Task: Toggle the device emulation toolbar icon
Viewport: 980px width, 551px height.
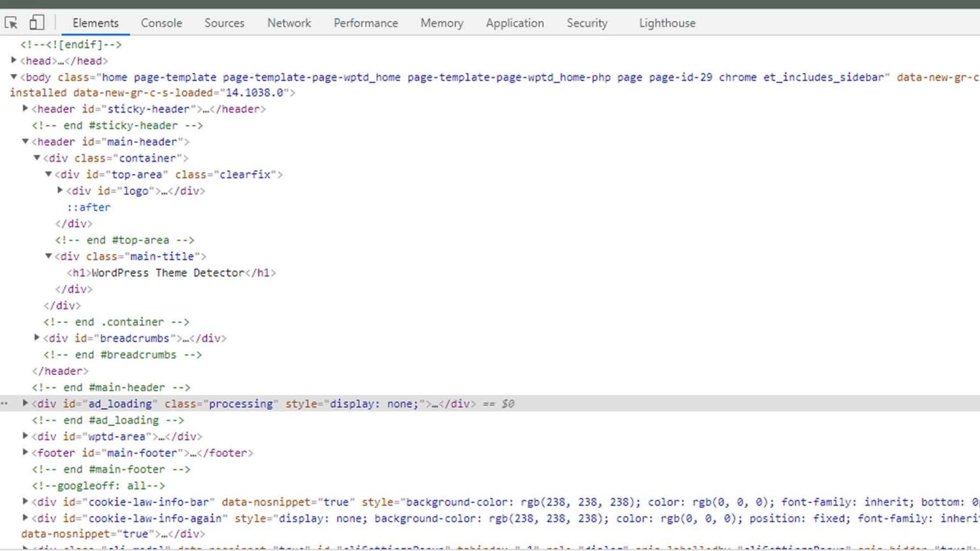Action: (36, 22)
